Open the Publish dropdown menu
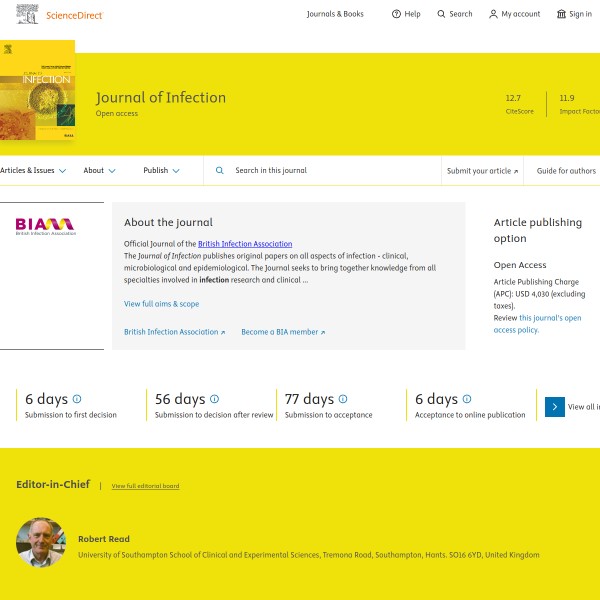 pos(161,171)
